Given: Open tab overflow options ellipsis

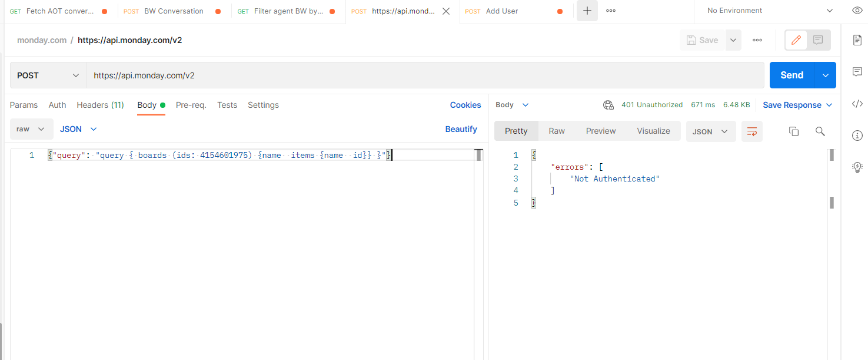Looking at the screenshot, I should [611, 11].
